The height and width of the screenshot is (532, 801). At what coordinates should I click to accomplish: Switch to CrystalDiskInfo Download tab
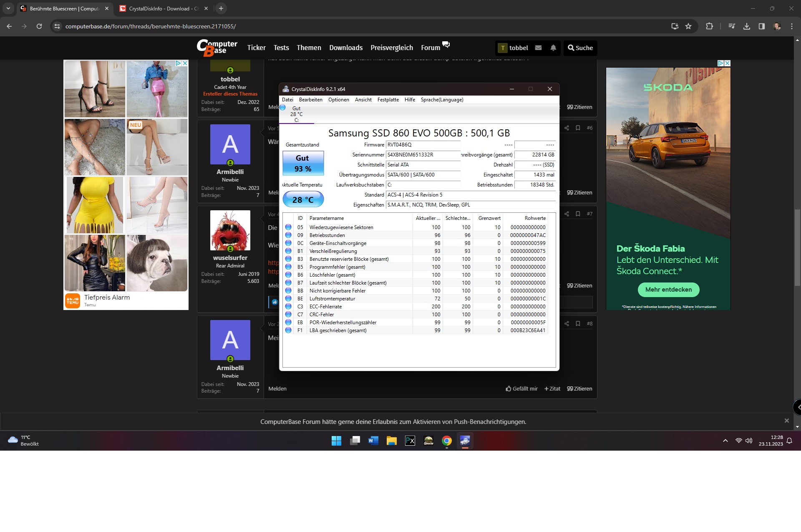163,8
